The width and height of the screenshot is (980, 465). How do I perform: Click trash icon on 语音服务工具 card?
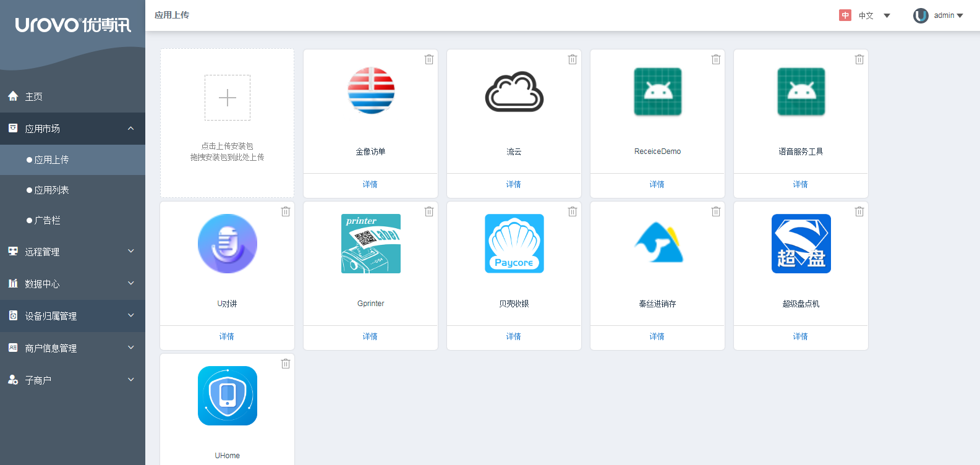click(x=859, y=59)
